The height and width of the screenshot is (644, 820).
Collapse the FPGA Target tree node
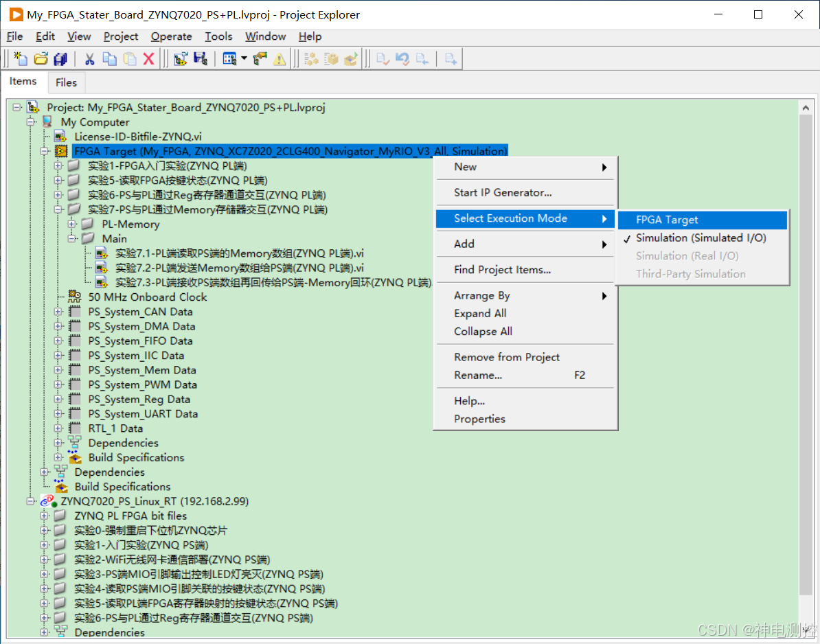pos(45,151)
